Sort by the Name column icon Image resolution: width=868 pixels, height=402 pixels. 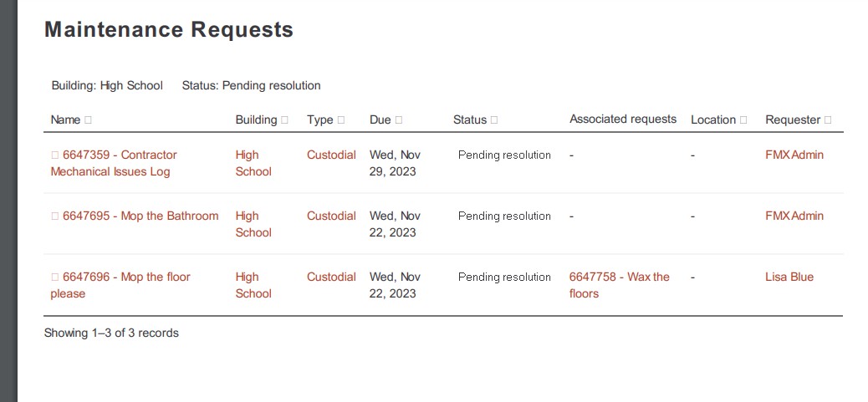[x=88, y=120]
